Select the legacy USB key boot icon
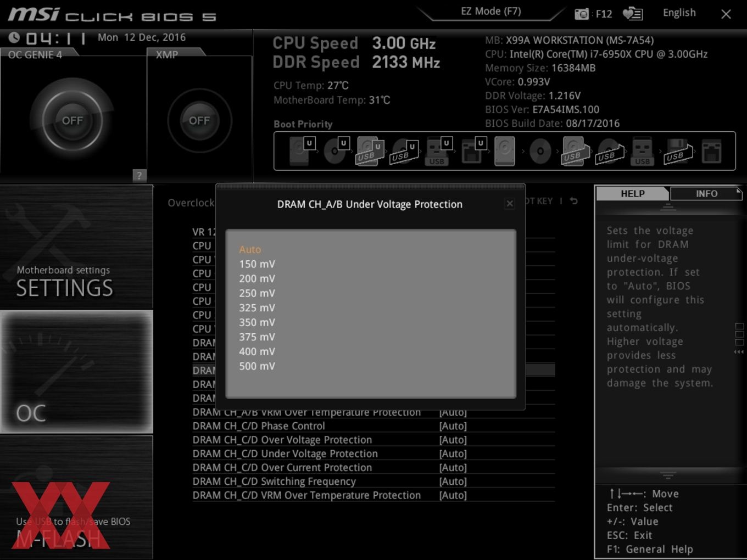The image size is (747, 560). (642, 151)
